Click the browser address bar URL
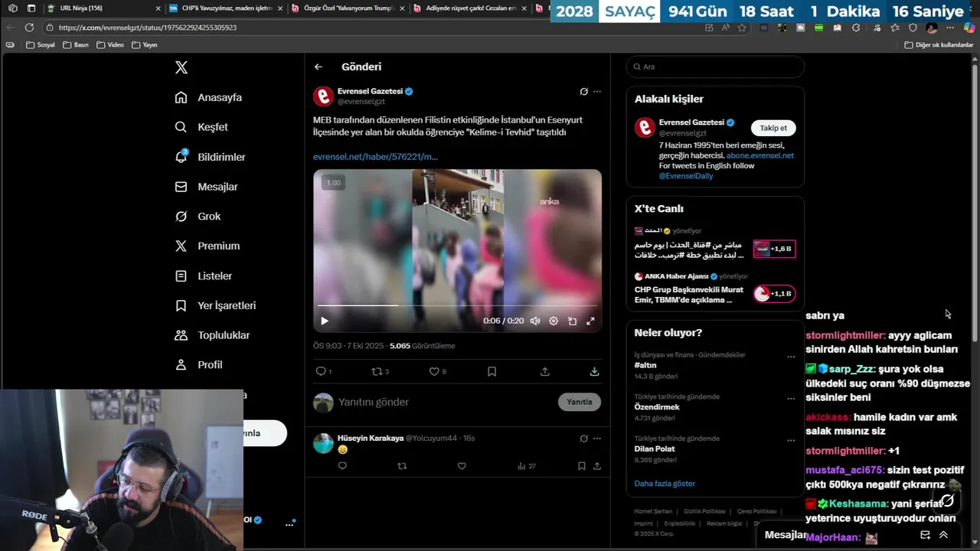980x551 pixels. point(148,28)
